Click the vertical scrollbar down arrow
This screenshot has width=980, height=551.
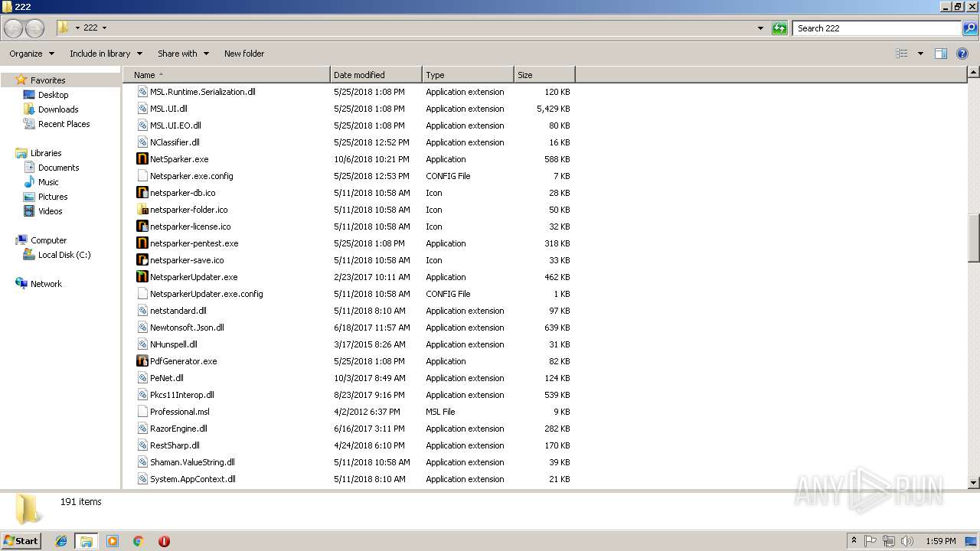974,483
